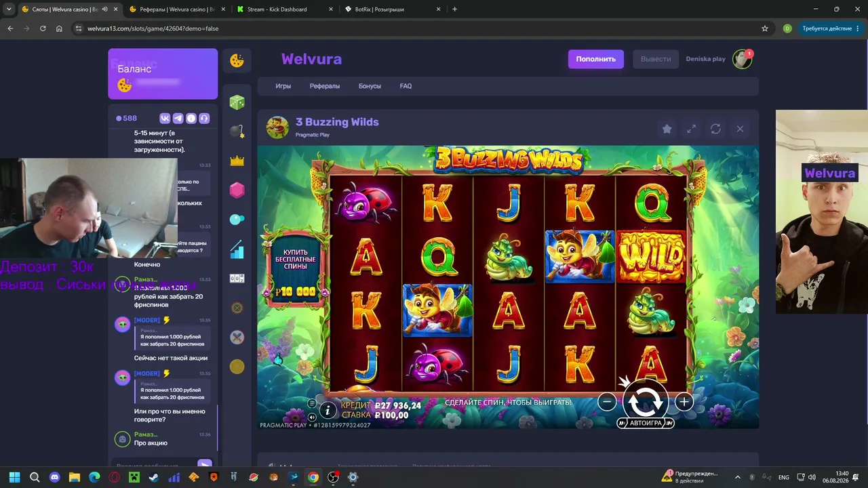The image size is (868, 488).
Task: Reload the page in the browser
Action: point(43,28)
